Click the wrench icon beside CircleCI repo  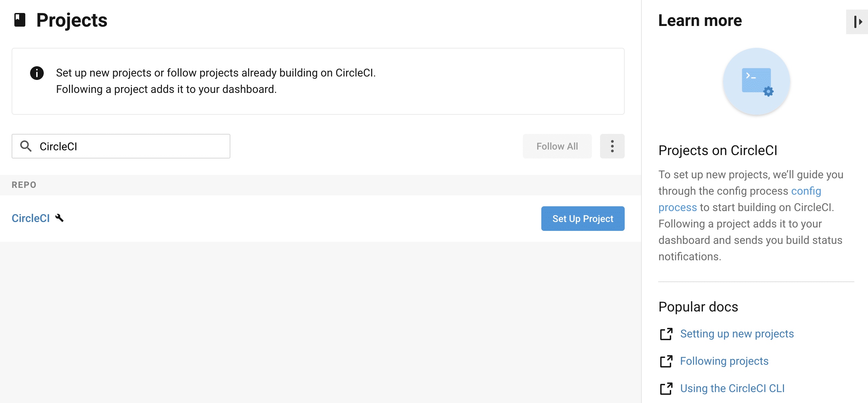59,218
